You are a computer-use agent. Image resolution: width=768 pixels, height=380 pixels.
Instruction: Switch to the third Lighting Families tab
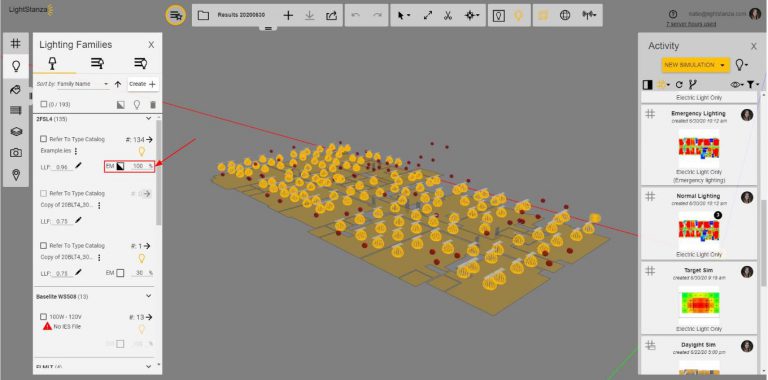141,63
